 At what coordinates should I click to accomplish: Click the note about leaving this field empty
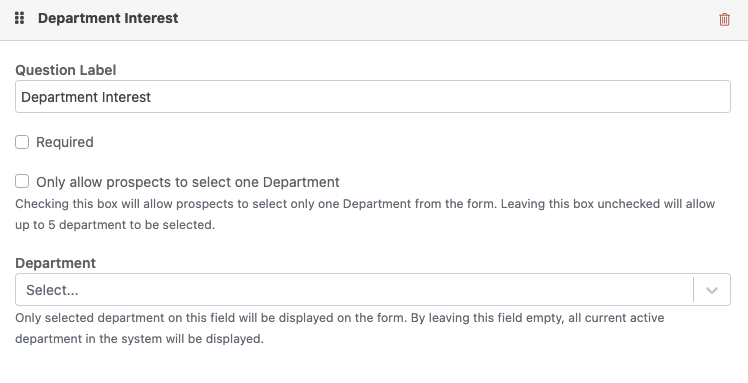pos(340,328)
